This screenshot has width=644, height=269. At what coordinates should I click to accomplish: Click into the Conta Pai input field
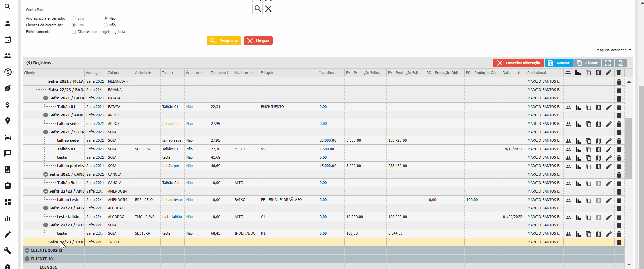(x=161, y=9)
